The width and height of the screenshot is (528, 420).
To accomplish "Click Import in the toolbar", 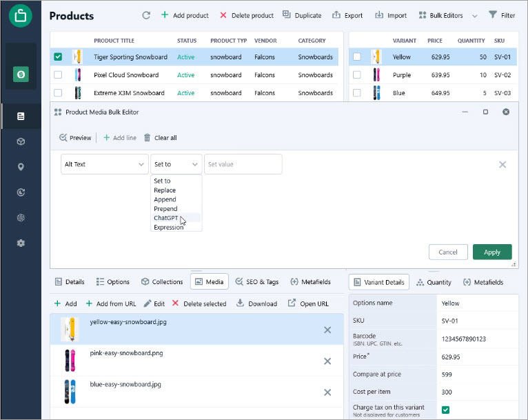I will (391, 15).
